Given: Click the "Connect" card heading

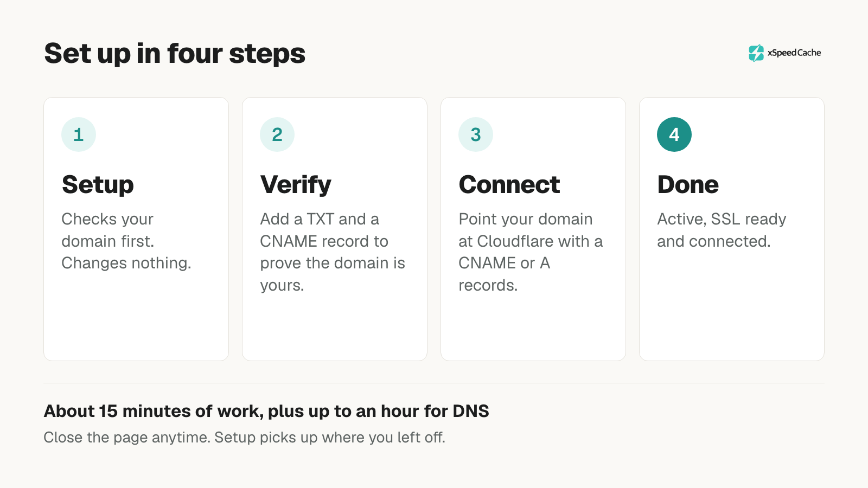Looking at the screenshot, I should tap(509, 185).
